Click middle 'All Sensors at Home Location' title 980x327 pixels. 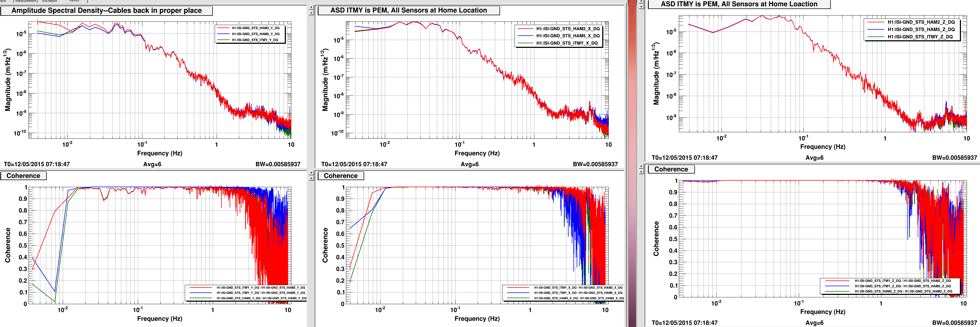408,10
